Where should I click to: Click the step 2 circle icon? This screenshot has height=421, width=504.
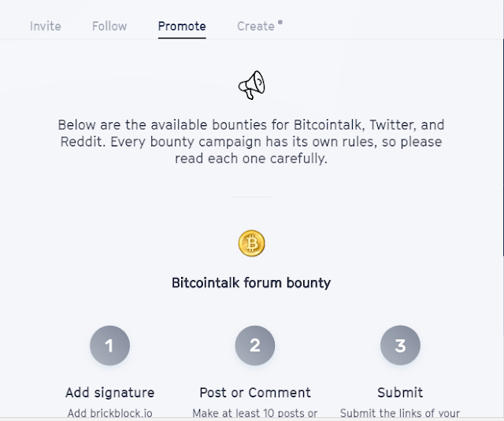(x=255, y=345)
